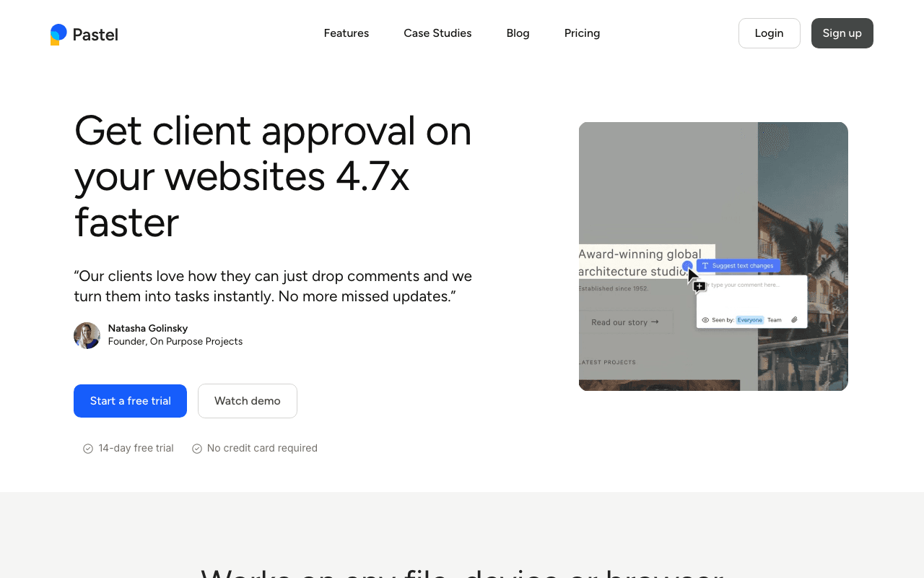Click the checkmark icon beside No credit card required
Screen dimensions: 924x578
coord(196,449)
